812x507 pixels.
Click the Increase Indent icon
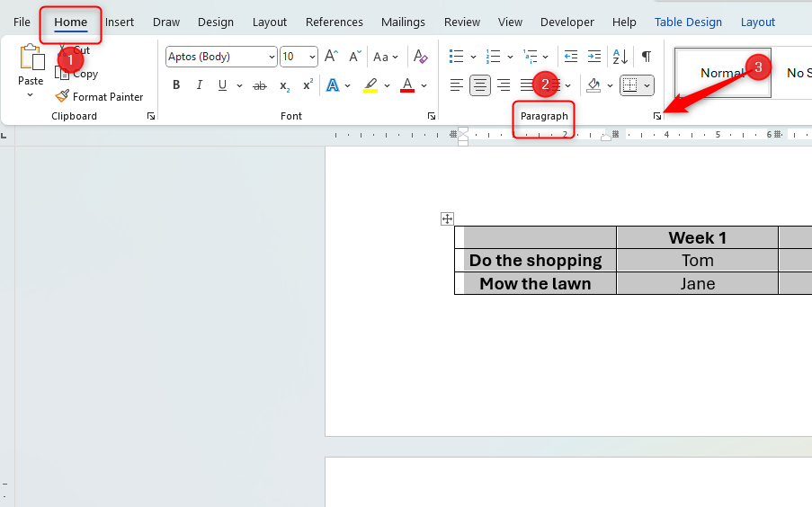pos(593,57)
